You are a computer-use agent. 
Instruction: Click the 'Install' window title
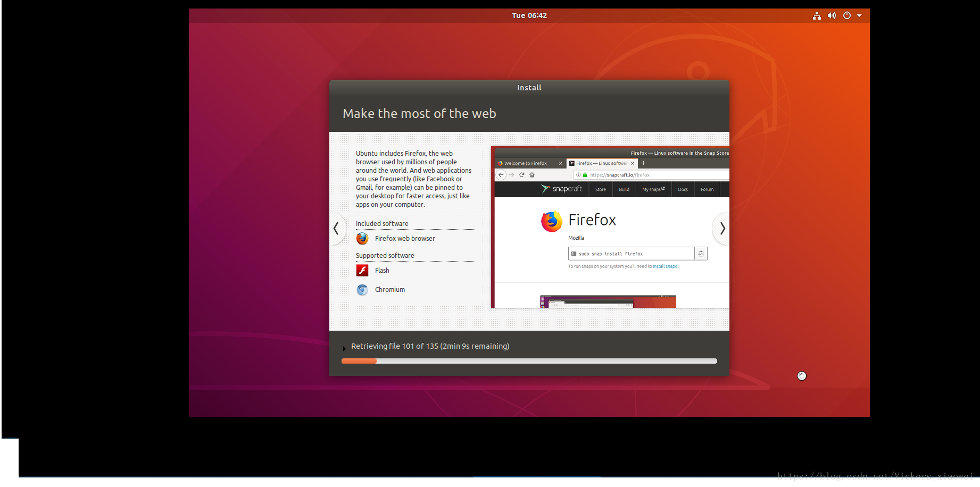tap(529, 88)
